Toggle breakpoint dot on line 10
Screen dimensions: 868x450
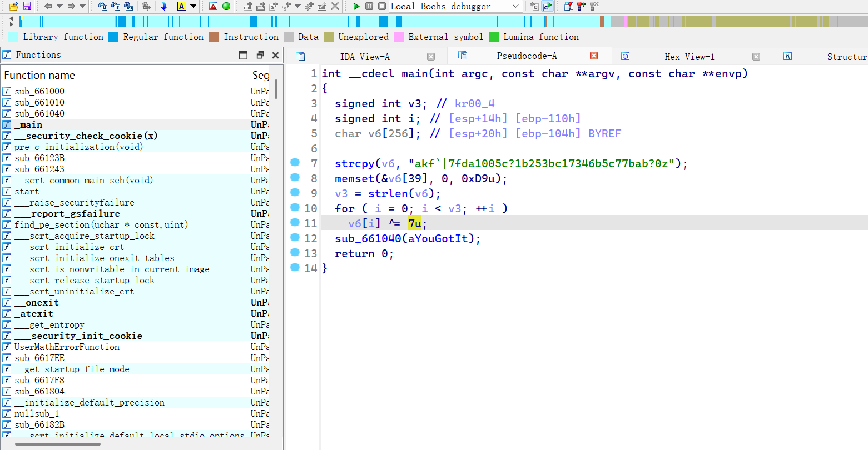point(295,207)
